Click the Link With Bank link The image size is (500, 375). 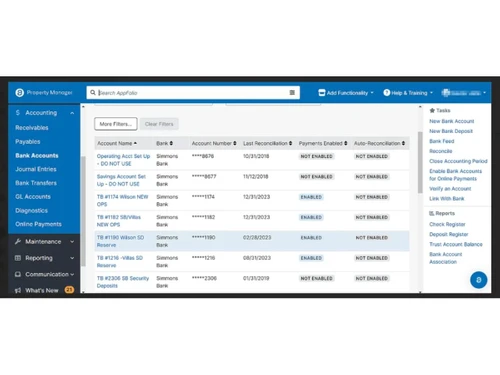447,199
